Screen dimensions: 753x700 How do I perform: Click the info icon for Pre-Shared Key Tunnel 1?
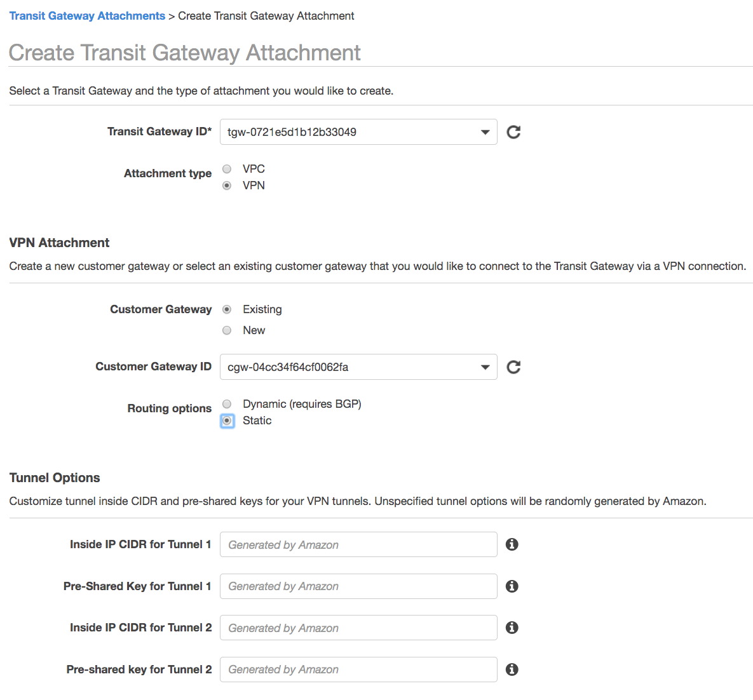pos(512,586)
